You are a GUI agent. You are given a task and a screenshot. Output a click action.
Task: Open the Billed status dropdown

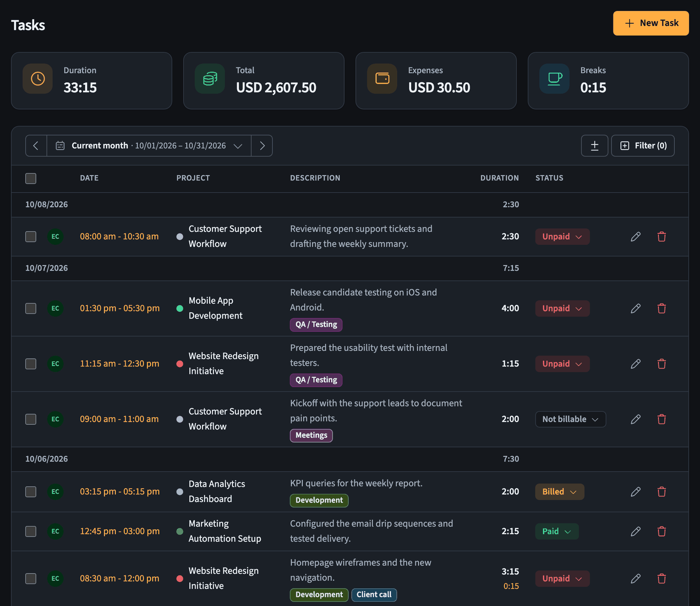click(560, 492)
